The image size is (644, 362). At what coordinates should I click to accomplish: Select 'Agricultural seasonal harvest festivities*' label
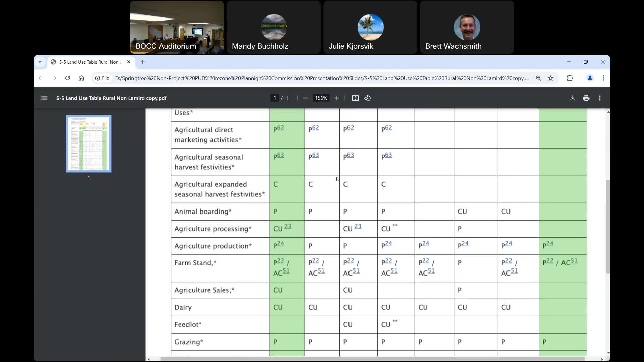(x=208, y=162)
